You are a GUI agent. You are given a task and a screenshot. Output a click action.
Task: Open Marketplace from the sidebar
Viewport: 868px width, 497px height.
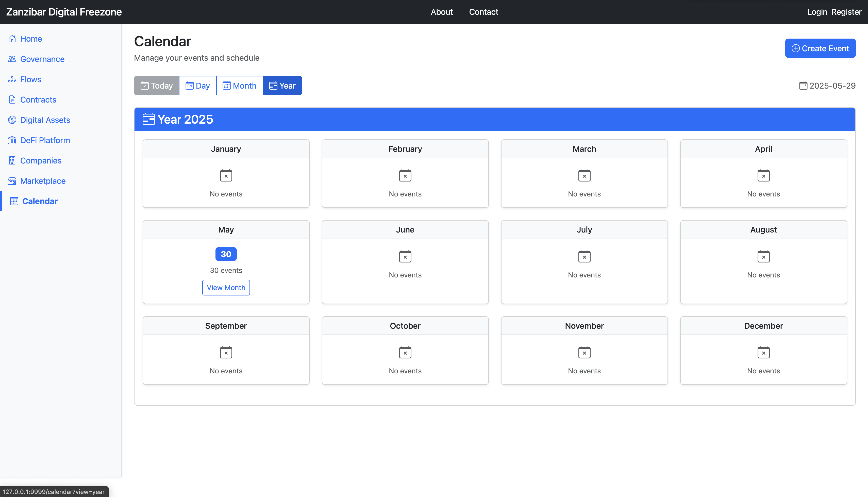[x=43, y=181]
